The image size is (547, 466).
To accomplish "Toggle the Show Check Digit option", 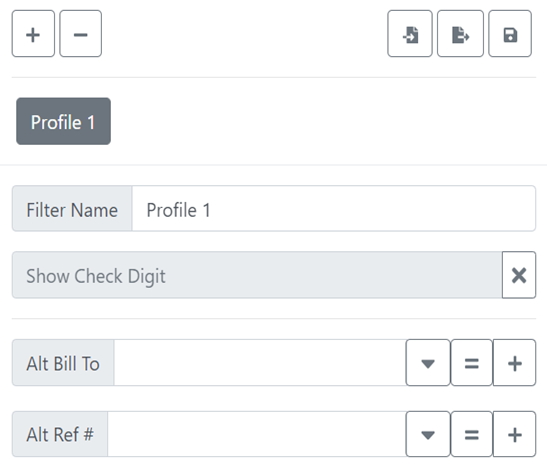I will click(257, 275).
